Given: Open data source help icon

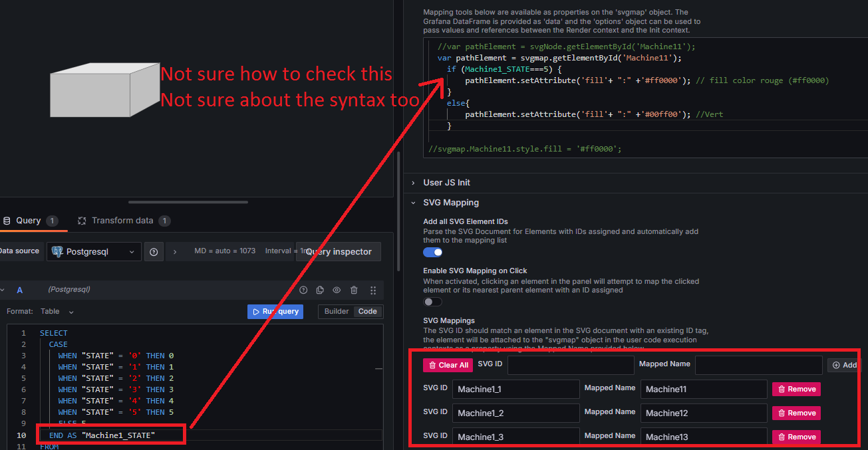Looking at the screenshot, I should point(154,252).
